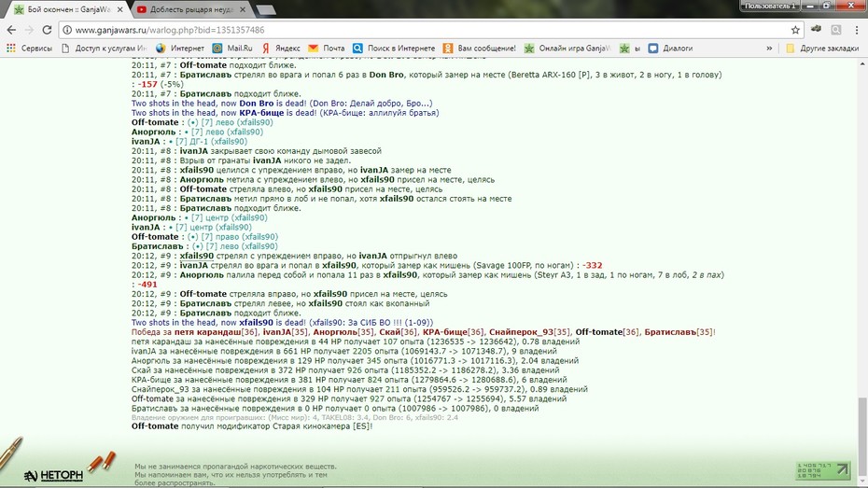Image resolution: width=868 pixels, height=488 pixels.
Task: Click the red damage value -157
Action: pyautogui.click(x=147, y=84)
